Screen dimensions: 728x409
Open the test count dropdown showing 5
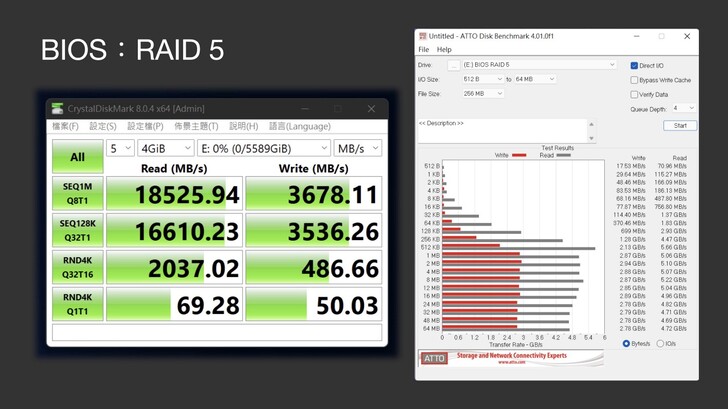pos(120,149)
